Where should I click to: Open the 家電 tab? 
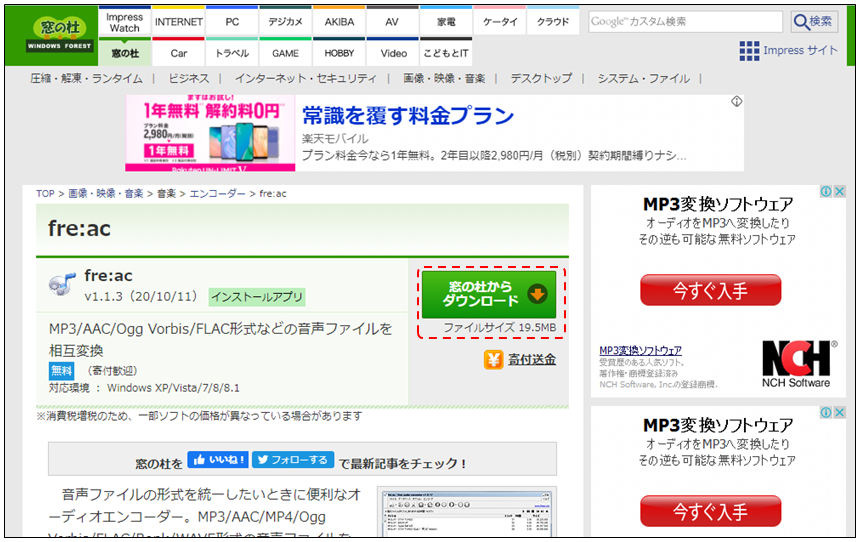click(x=446, y=22)
